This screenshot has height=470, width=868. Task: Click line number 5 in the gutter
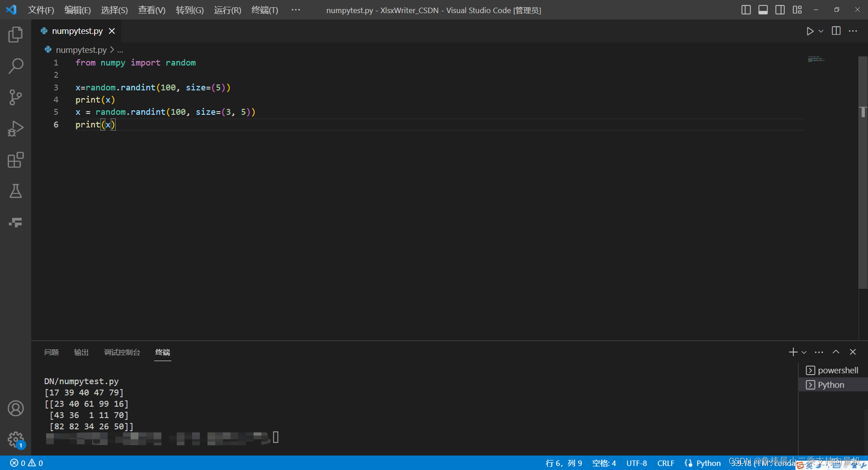[x=56, y=112]
